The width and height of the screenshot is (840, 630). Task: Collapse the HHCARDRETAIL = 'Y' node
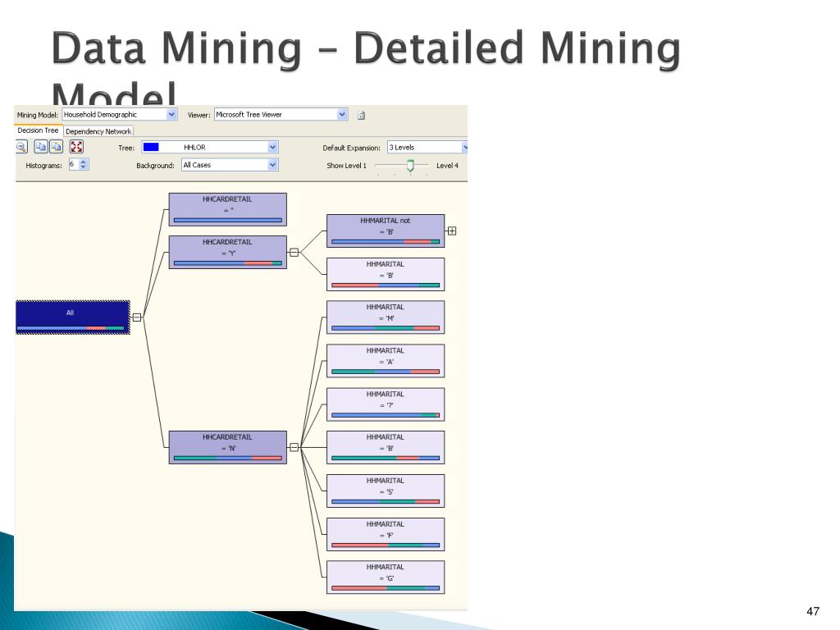coord(294,253)
